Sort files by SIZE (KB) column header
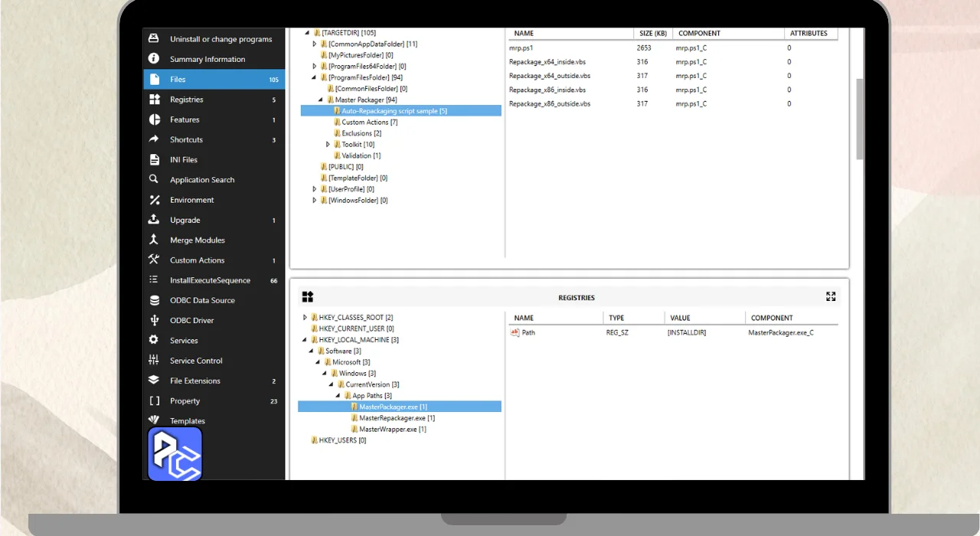This screenshot has width=980, height=536. tap(653, 34)
